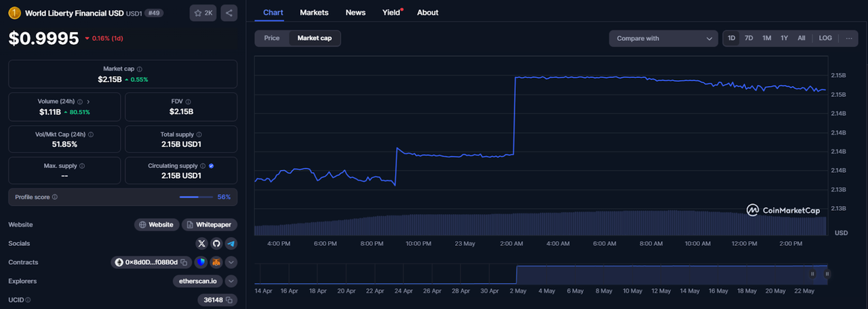
Task: Click the #49 rank badge
Action: tap(153, 13)
